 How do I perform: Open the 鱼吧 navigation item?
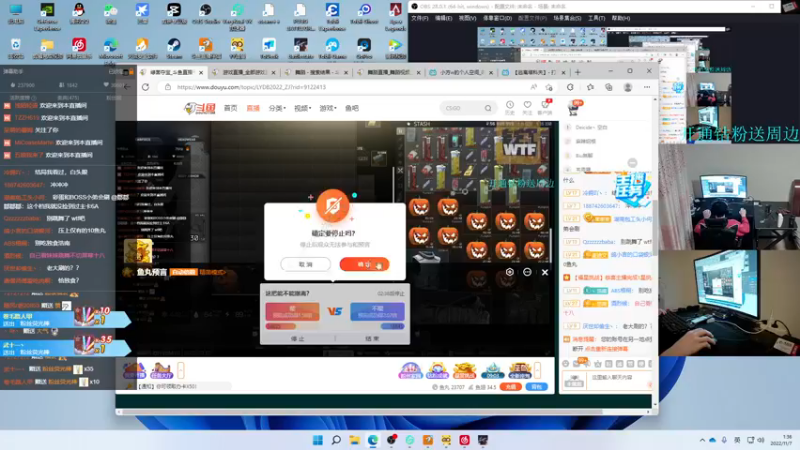point(352,108)
